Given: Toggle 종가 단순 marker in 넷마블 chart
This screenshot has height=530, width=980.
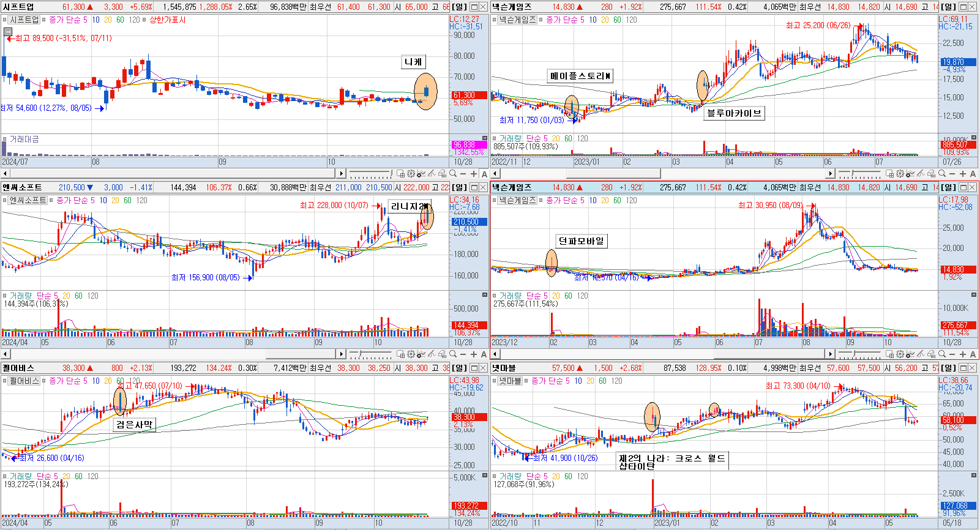Looking at the screenshot, I should [527, 381].
